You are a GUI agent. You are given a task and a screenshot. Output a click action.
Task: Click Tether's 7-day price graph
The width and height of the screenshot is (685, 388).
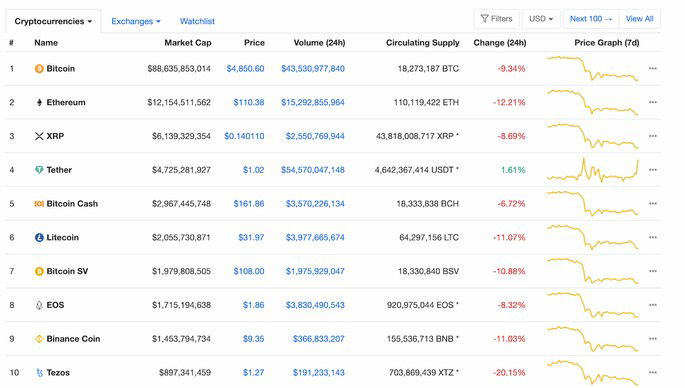coord(592,170)
